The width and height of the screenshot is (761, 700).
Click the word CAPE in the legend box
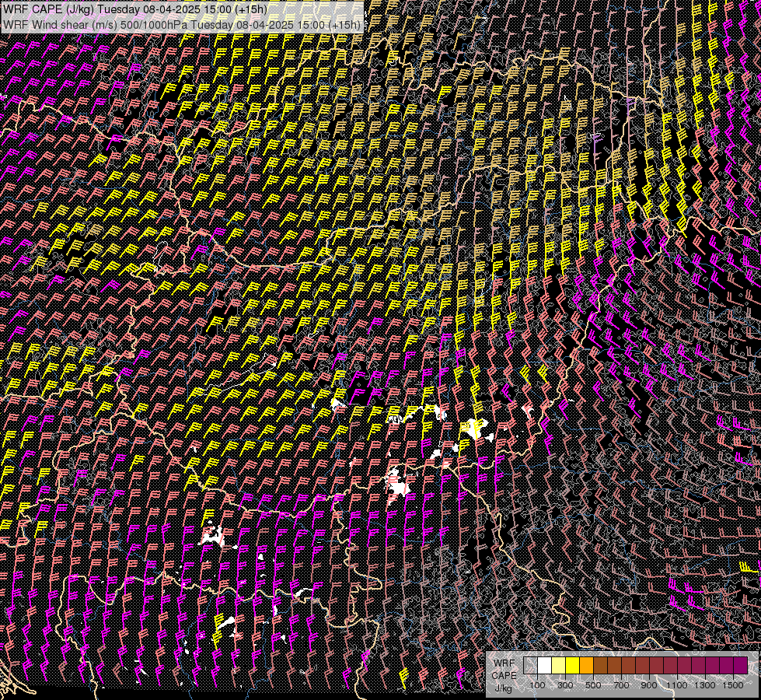coord(504,675)
